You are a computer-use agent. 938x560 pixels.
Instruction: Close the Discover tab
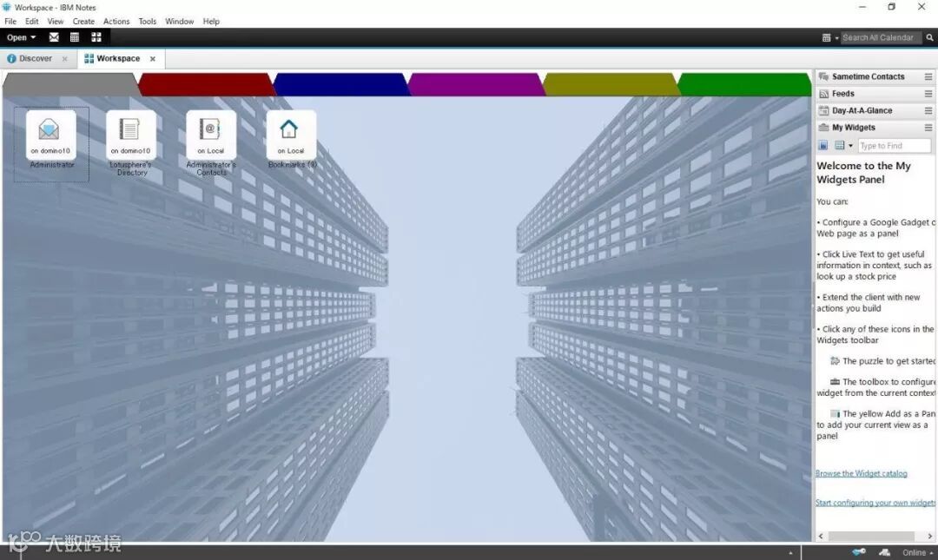pyautogui.click(x=64, y=59)
